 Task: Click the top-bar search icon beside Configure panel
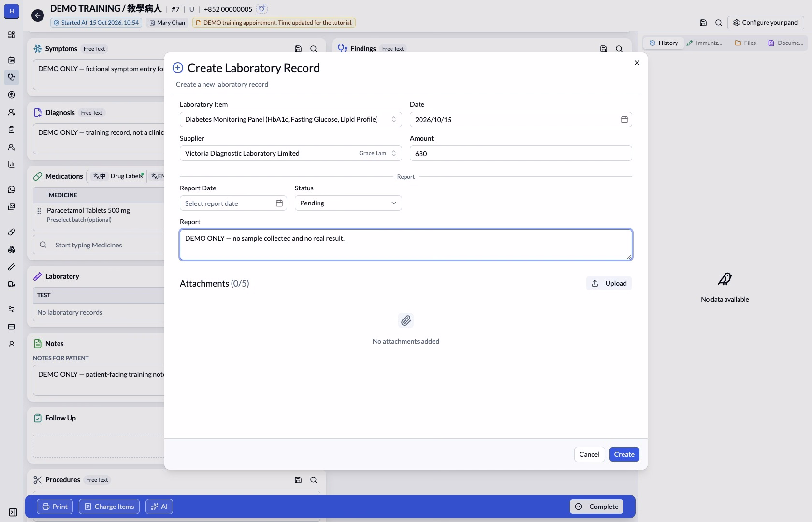[x=719, y=23]
